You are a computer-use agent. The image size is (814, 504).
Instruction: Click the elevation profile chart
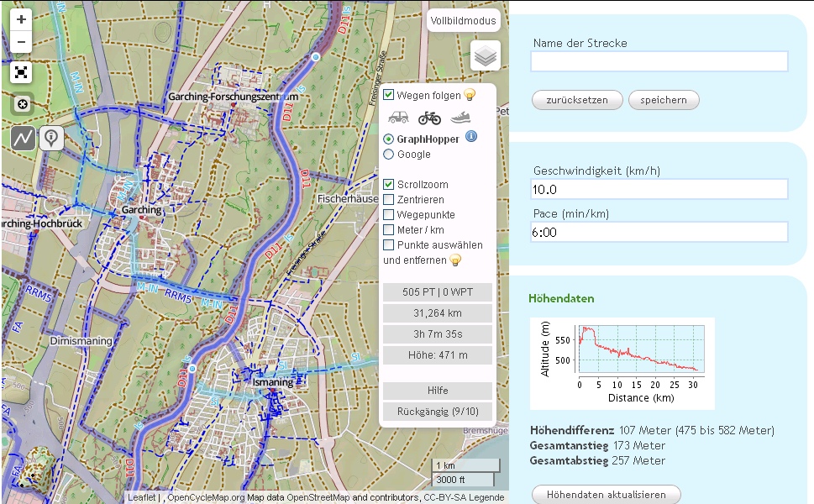(x=622, y=363)
